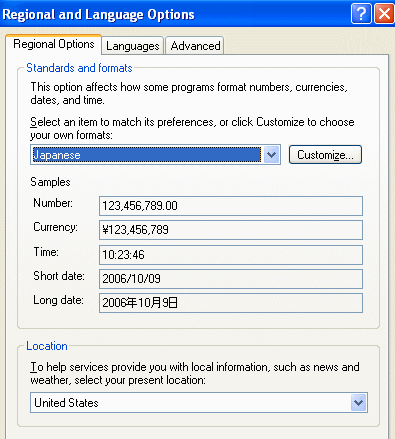The width and height of the screenshot is (395, 439).
Task: Expand the Japanese format dropdown arrow
Action: (x=272, y=155)
